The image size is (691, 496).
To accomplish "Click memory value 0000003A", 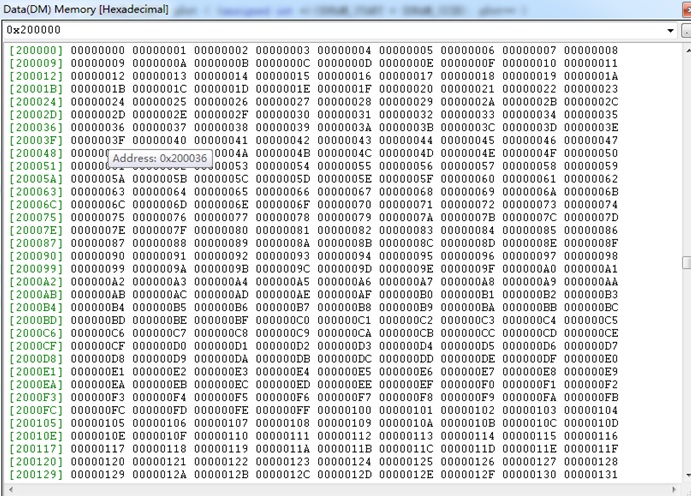I will 344,127.
